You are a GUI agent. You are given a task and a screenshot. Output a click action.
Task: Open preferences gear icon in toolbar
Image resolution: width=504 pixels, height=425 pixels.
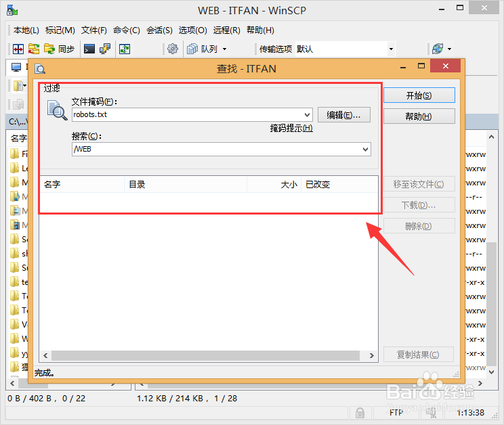tap(173, 49)
